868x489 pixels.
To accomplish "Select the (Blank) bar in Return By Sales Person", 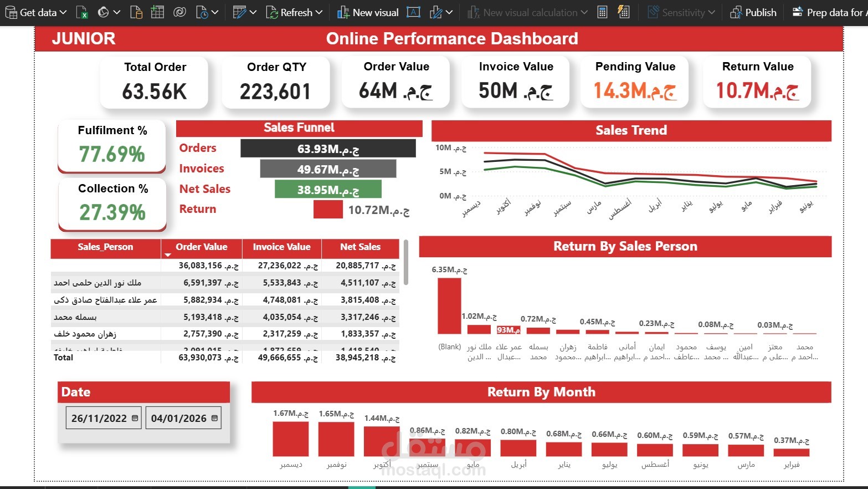I will tap(449, 306).
